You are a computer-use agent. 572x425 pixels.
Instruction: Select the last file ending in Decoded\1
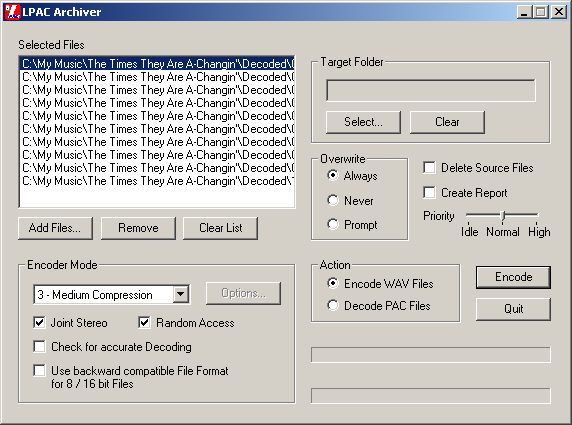tap(157, 181)
